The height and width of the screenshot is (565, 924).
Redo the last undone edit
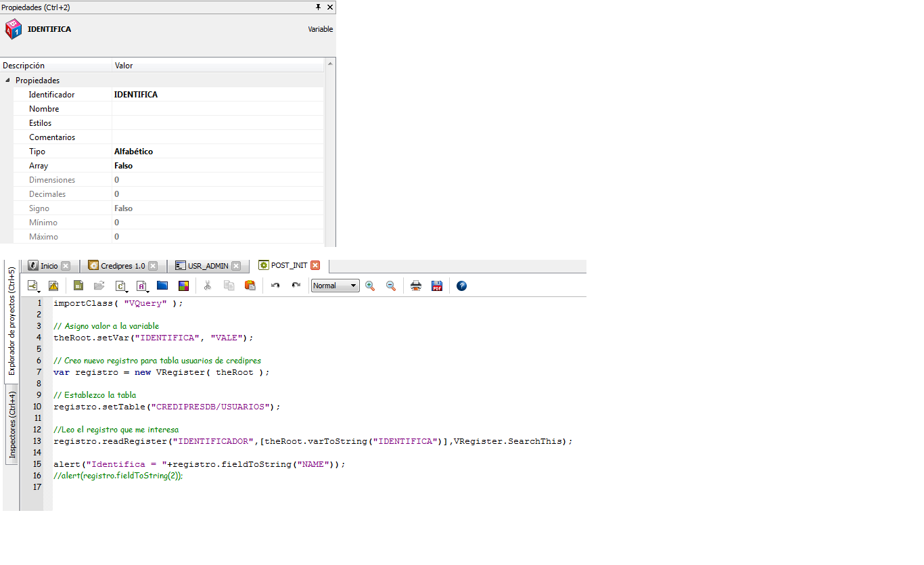click(296, 286)
